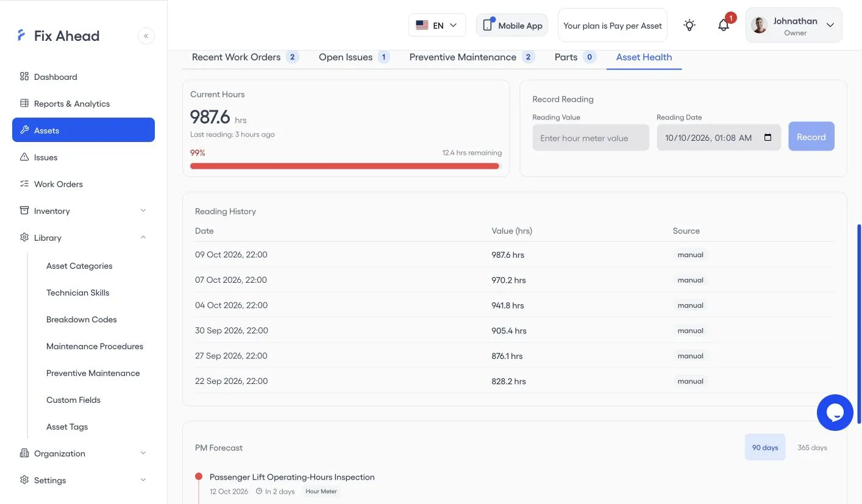Screen dimensions: 862x504
Task: Select the 90 days forecast range
Action: point(765,447)
